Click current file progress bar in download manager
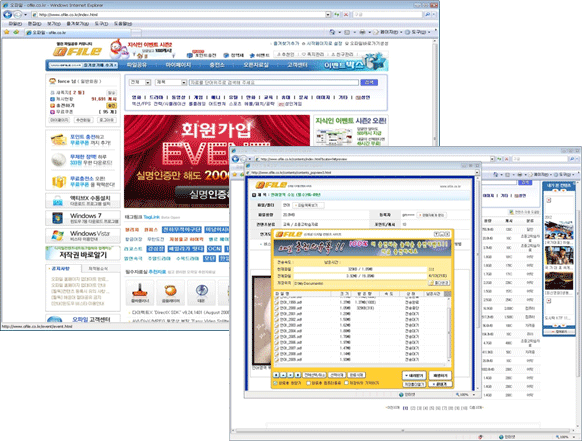582x441 pixels. (360, 269)
